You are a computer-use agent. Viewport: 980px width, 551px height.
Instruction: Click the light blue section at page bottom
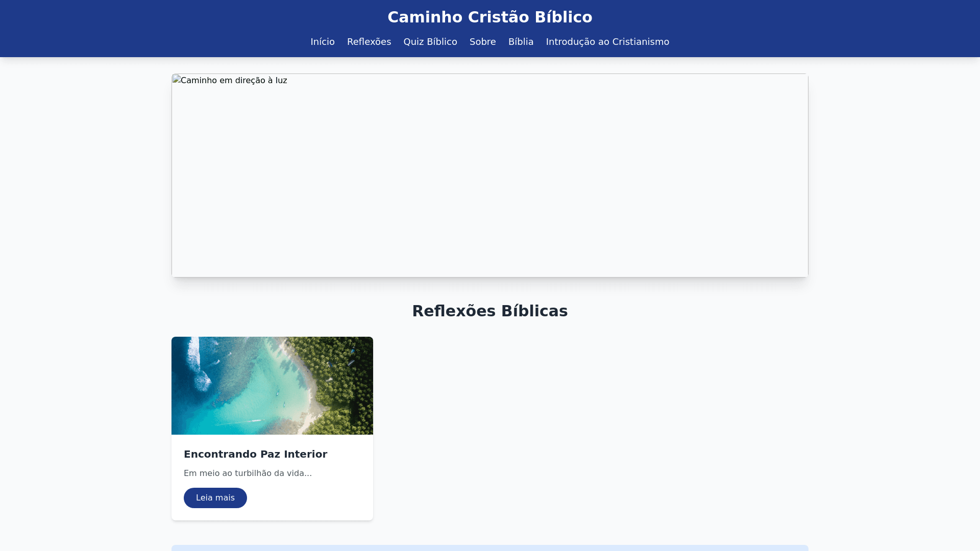click(490, 548)
